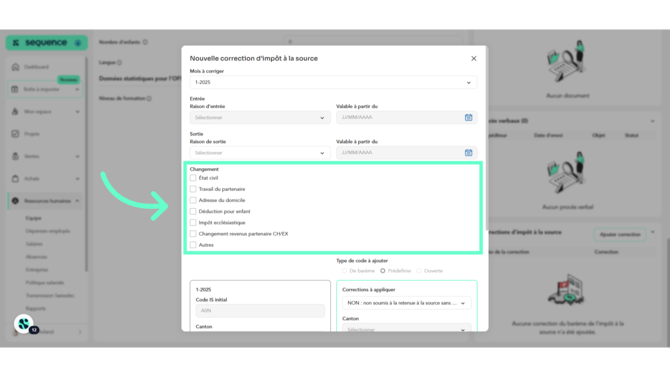The width and height of the screenshot is (670, 377).
Task: Close the Nouvelle correction dialog
Action: tap(473, 59)
